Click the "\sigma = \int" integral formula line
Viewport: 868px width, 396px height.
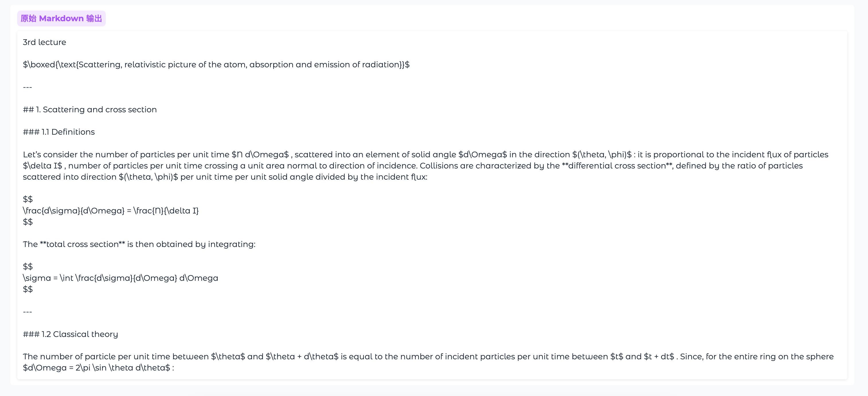click(x=120, y=278)
